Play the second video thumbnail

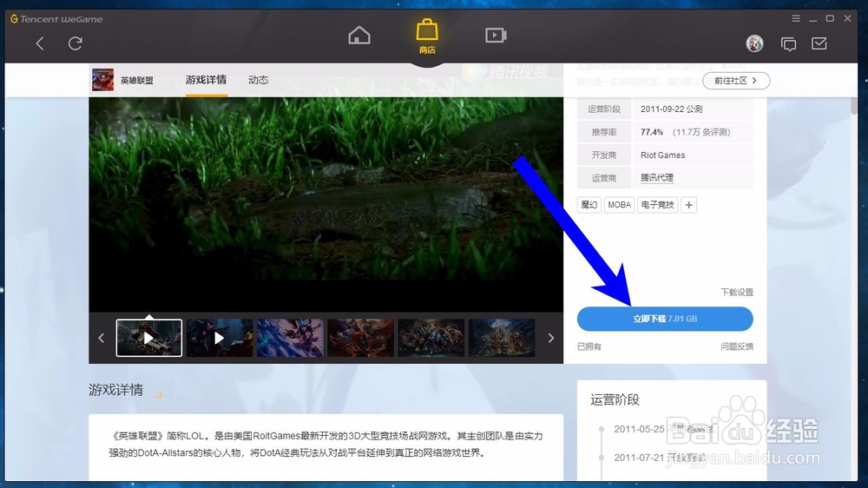click(x=220, y=338)
